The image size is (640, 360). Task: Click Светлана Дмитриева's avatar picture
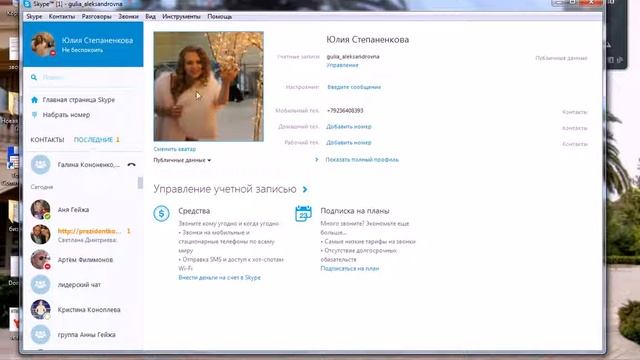click(x=40, y=235)
